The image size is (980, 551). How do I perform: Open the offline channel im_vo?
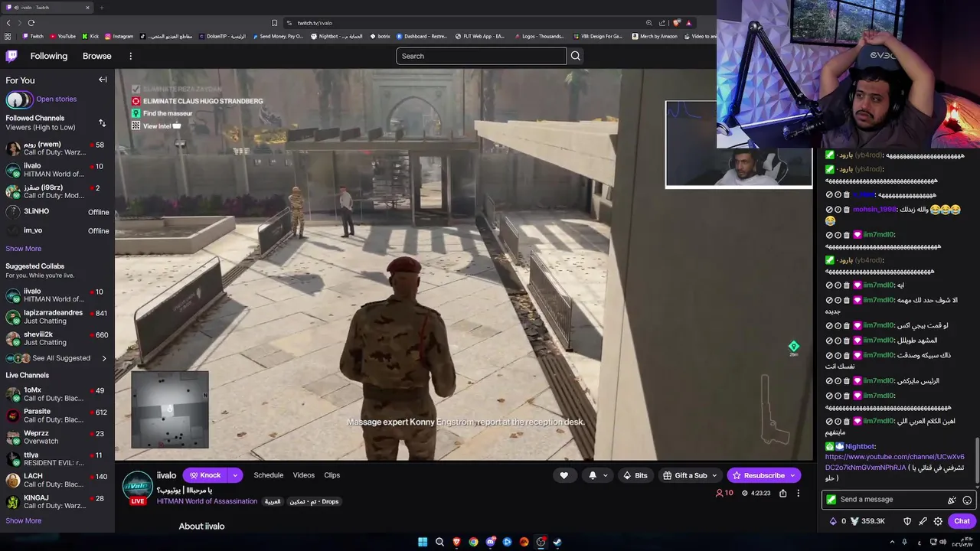[57, 230]
